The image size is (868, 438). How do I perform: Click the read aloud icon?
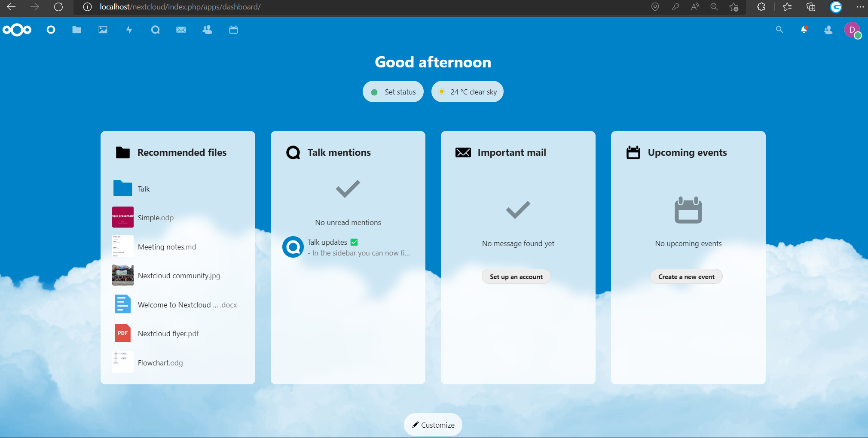point(695,7)
